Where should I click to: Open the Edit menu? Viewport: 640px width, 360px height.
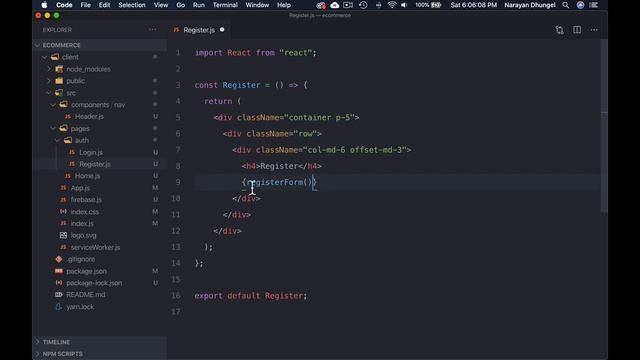pyautogui.click(x=104, y=5)
